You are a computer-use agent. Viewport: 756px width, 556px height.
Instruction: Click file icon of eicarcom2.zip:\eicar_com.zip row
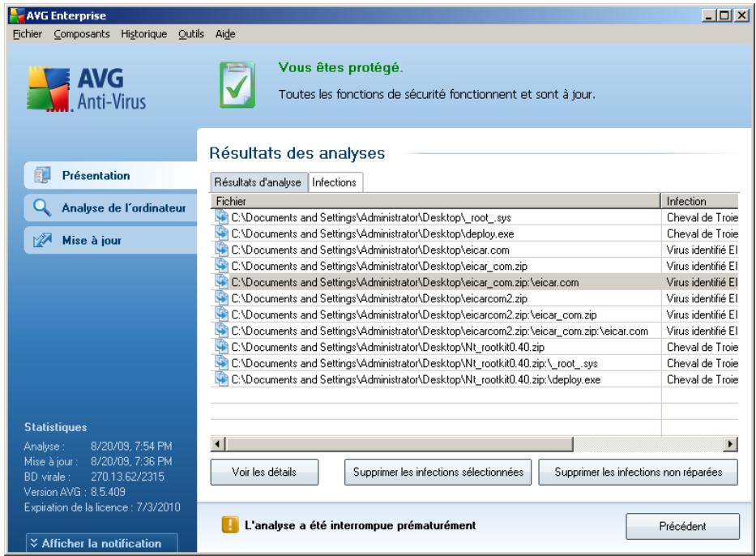click(221, 314)
